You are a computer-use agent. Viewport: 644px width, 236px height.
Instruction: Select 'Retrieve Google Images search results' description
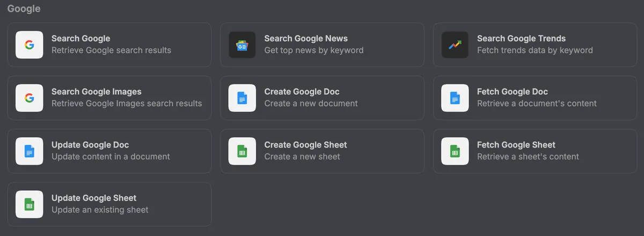click(x=127, y=104)
